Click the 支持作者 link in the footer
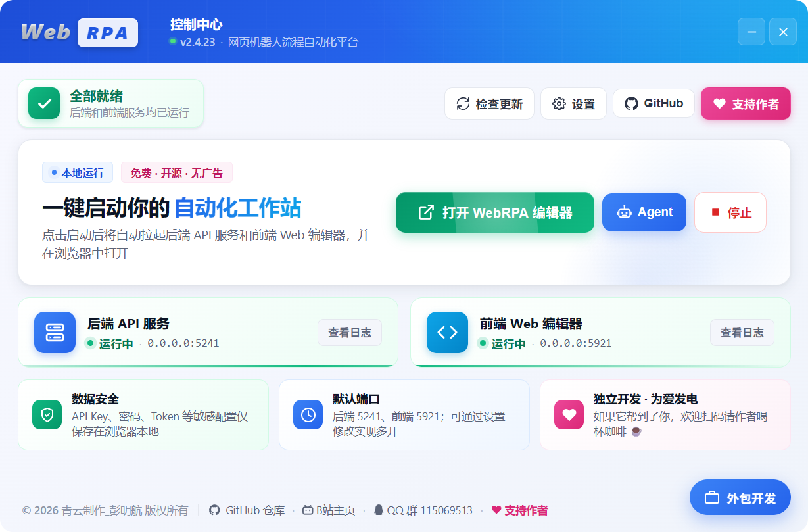808x532 pixels. [519, 510]
